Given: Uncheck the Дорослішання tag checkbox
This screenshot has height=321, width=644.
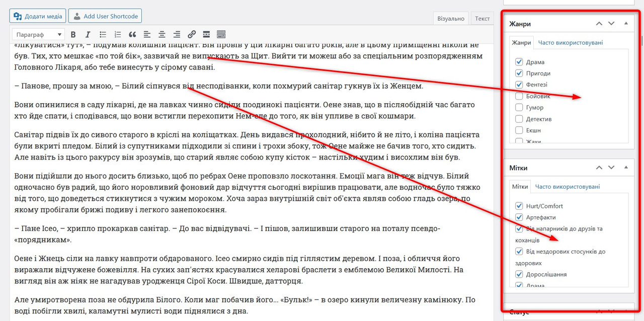Looking at the screenshot, I should tap(519, 274).
